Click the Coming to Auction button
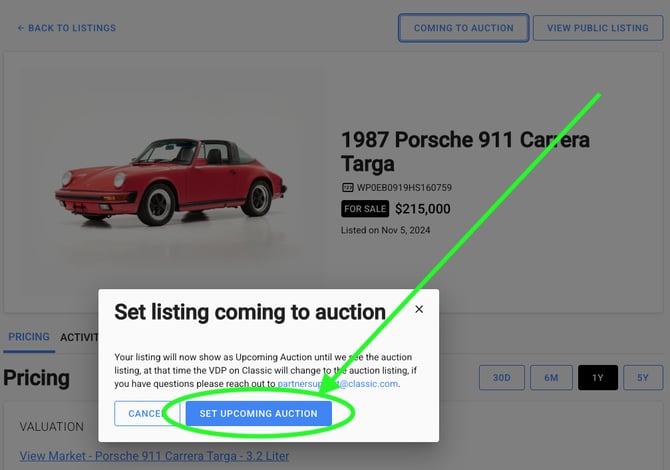This screenshot has width=670, height=470. (463, 28)
